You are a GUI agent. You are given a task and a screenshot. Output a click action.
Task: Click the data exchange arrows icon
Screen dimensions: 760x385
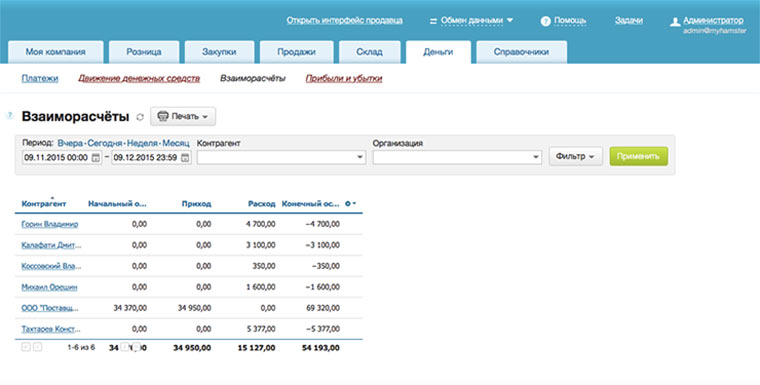pyautogui.click(x=433, y=21)
